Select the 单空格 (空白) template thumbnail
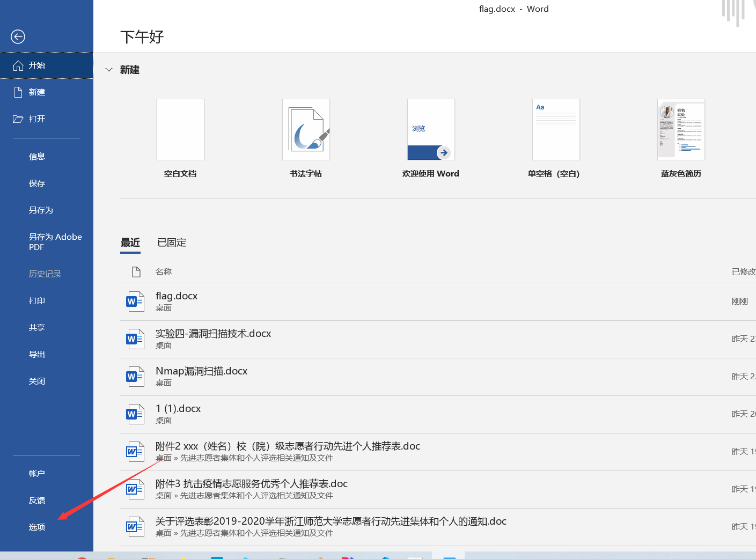The height and width of the screenshot is (559, 756). click(556, 129)
